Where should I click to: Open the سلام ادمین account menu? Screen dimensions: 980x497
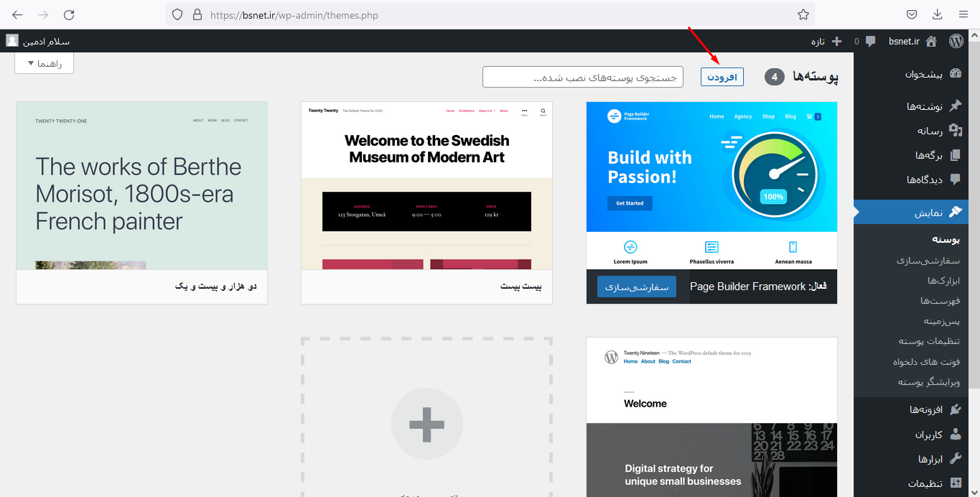click(39, 41)
